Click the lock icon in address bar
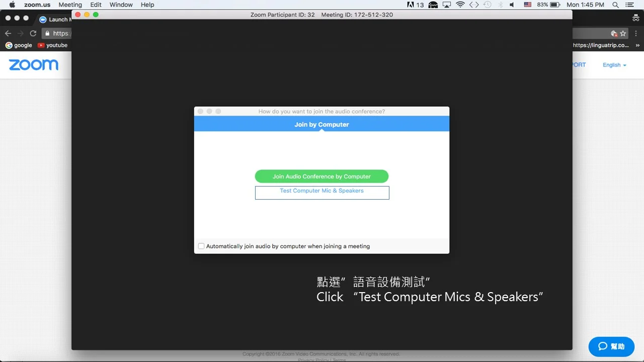Image resolution: width=644 pixels, height=362 pixels. pos(47,33)
